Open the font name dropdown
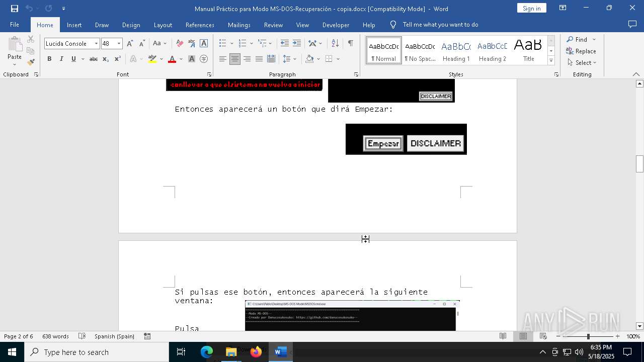 click(96, 44)
